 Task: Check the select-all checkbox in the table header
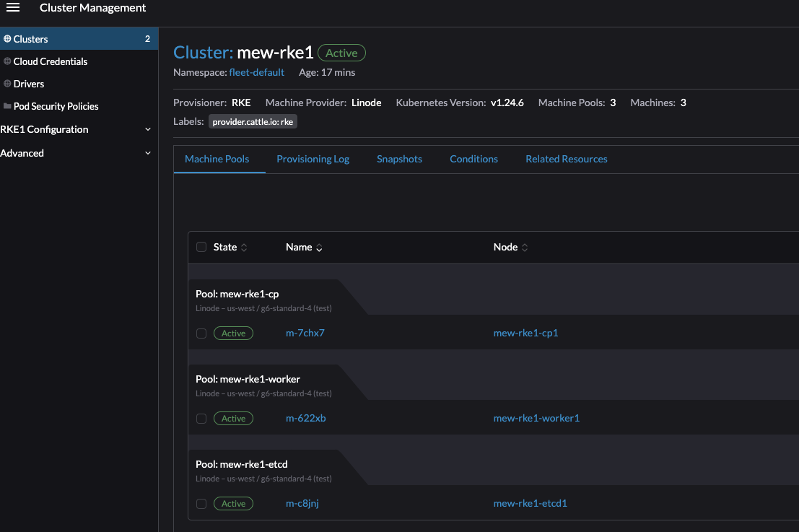201,247
